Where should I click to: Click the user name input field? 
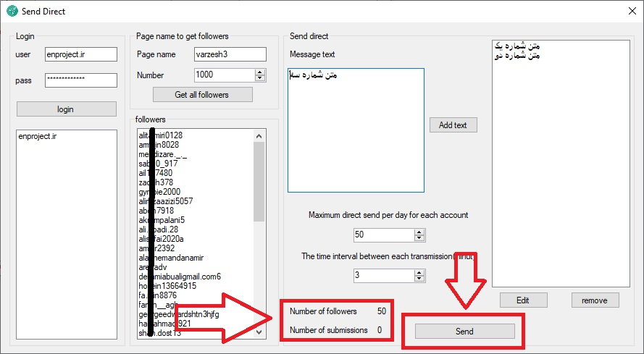click(x=80, y=55)
